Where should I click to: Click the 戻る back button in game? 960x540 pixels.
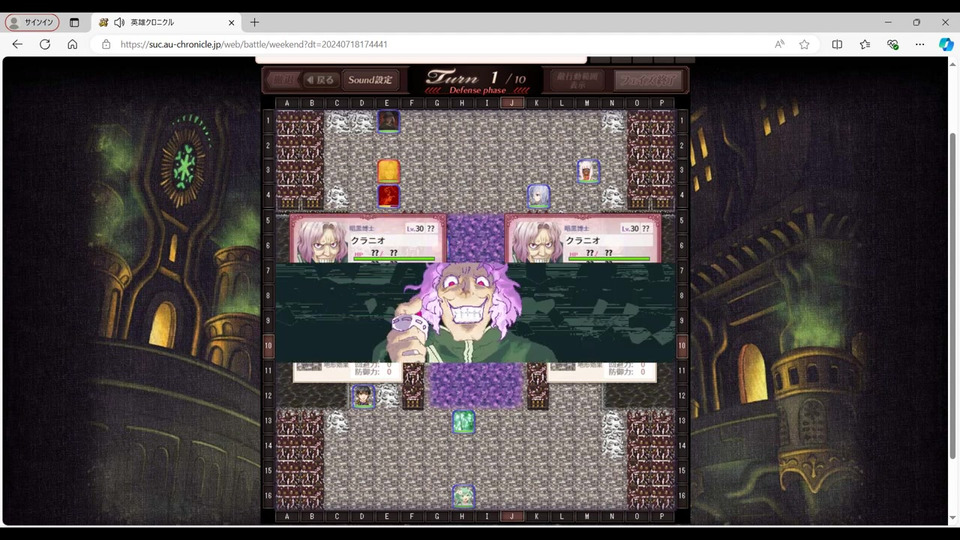coord(320,80)
